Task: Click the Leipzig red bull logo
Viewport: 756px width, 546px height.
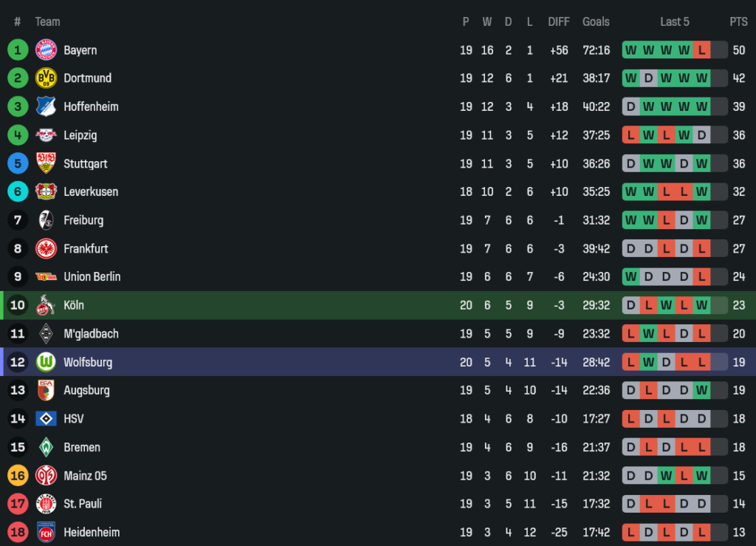Action: 46,135
